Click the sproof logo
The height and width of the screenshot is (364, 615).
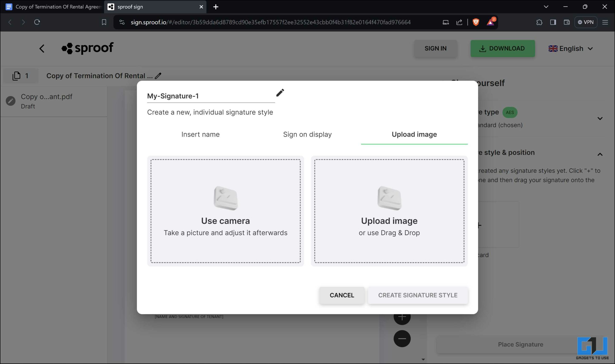pyautogui.click(x=88, y=48)
